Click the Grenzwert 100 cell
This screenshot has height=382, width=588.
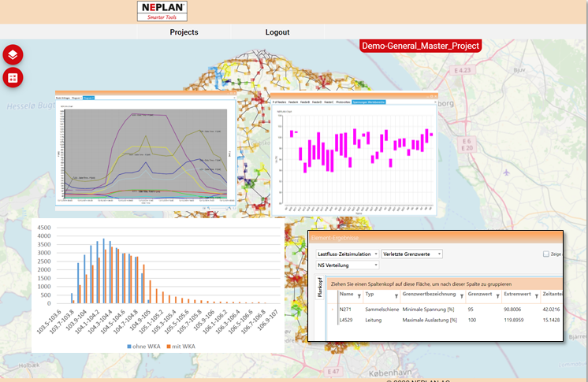tap(472, 320)
